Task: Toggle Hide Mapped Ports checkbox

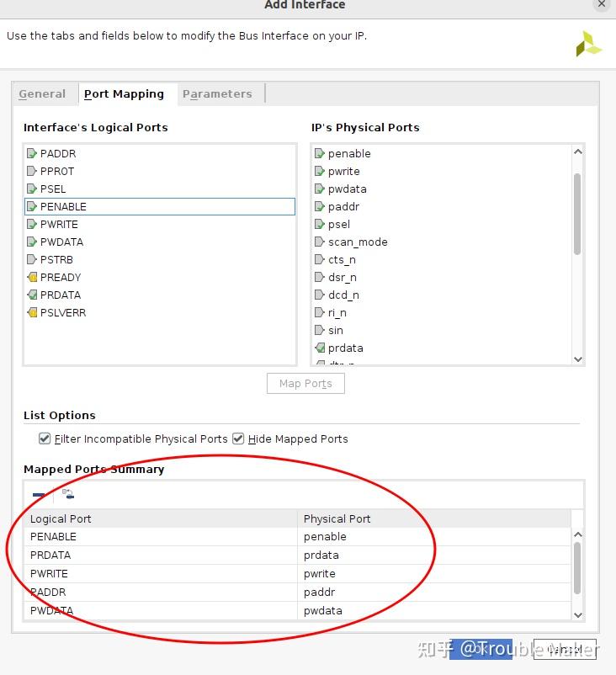Action: tap(238, 438)
